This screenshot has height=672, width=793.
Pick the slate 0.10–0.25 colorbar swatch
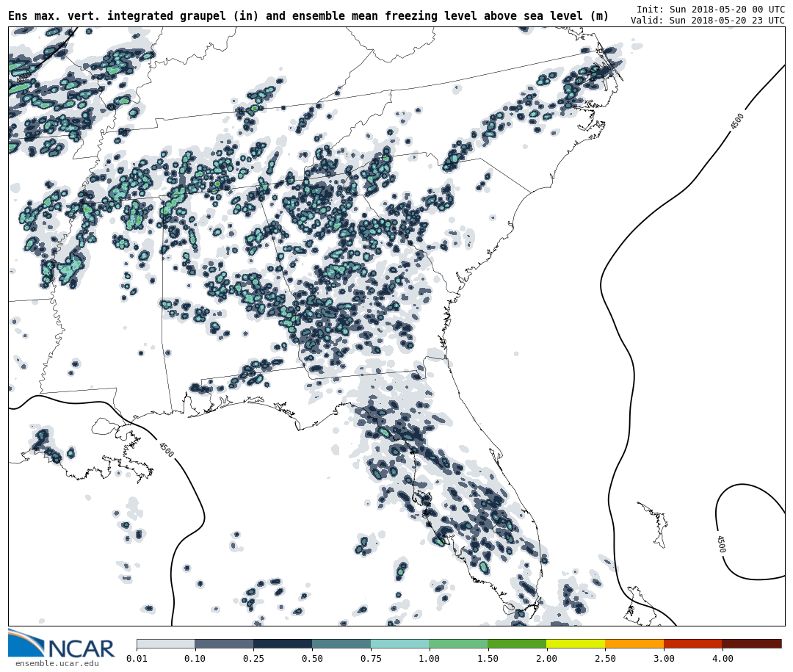point(224,643)
